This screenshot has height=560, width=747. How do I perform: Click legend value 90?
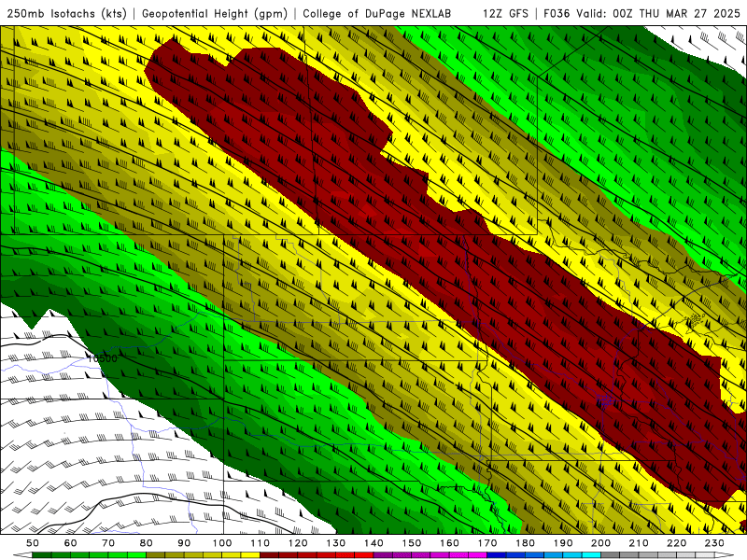(x=184, y=543)
